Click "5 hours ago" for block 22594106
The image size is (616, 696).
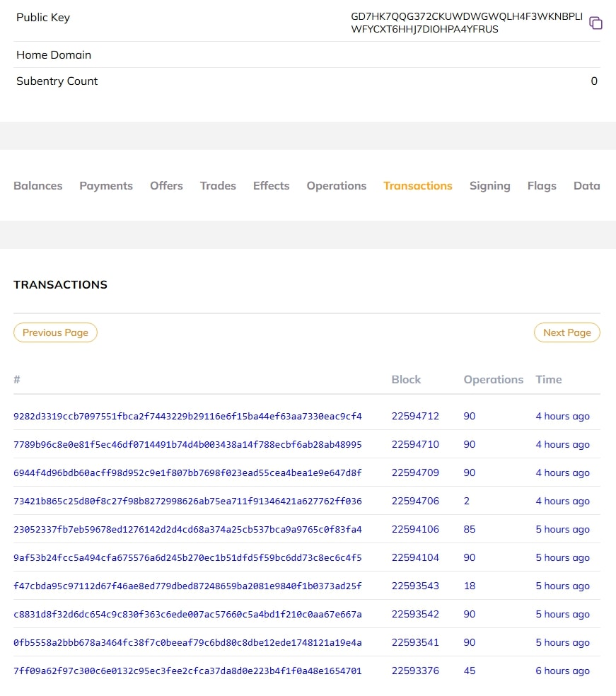[x=562, y=530]
